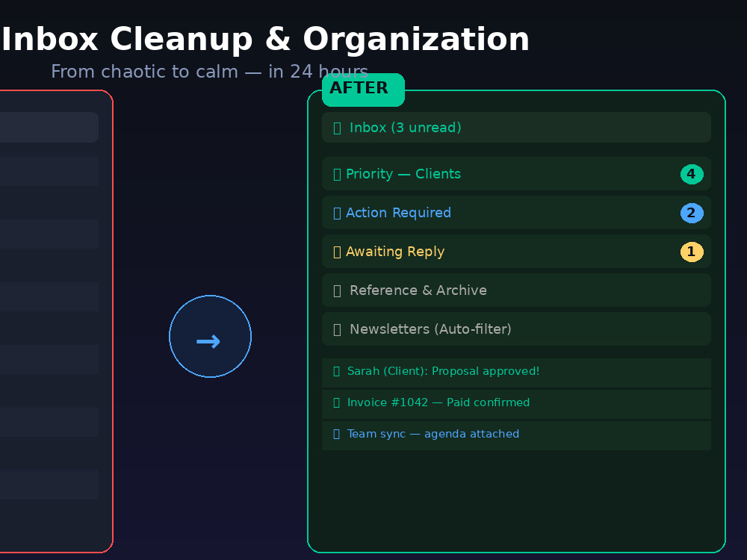Click the yellow 1 count badge

pos(692,252)
